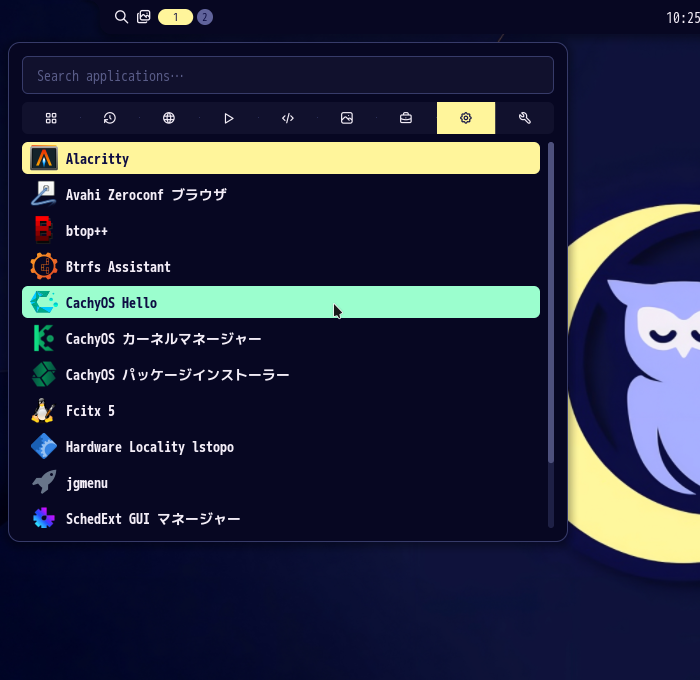The width and height of the screenshot is (700, 680).
Task: Launch Fcitx 5 label
Action: [x=90, y=411]
